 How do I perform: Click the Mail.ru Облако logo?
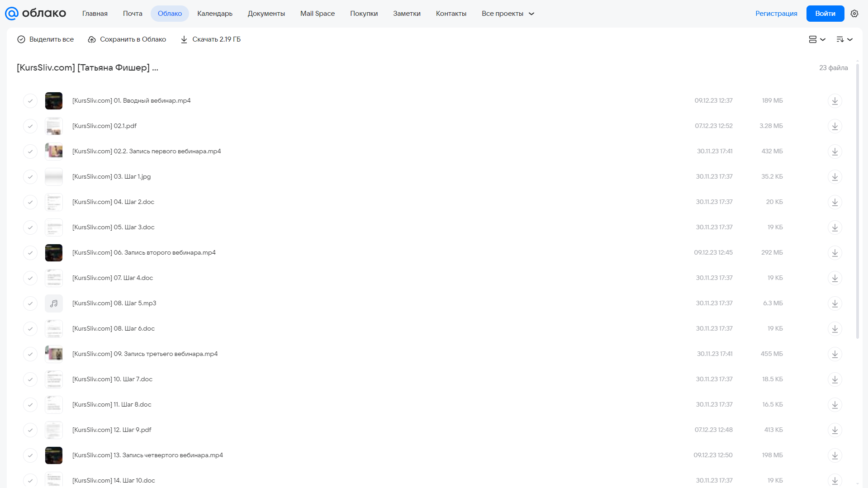[35, 14]
